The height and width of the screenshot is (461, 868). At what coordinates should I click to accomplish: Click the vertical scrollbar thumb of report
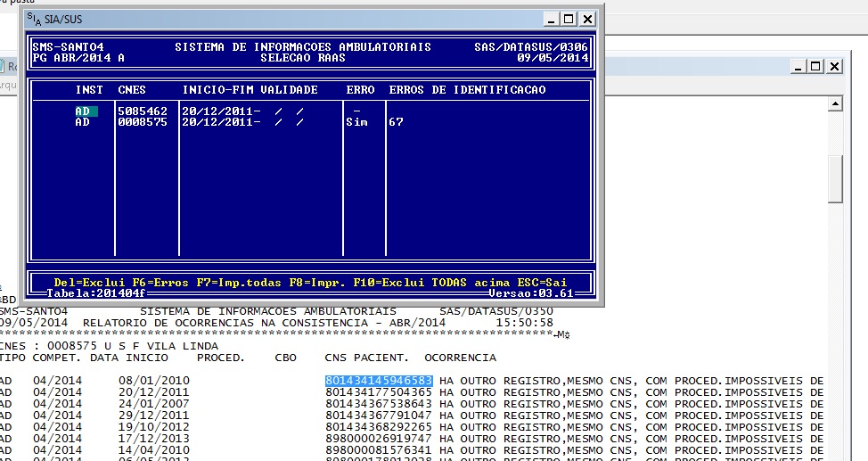pos(835,178)
